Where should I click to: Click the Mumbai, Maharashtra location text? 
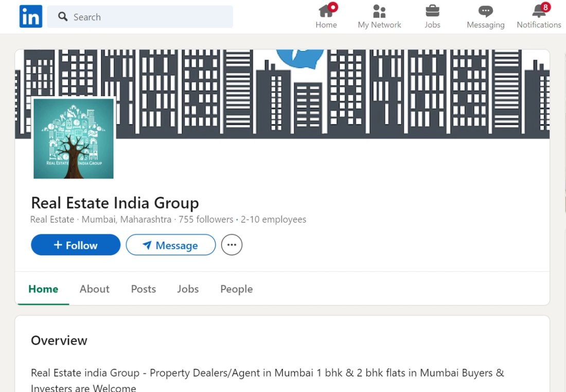[x=127, y=220]
